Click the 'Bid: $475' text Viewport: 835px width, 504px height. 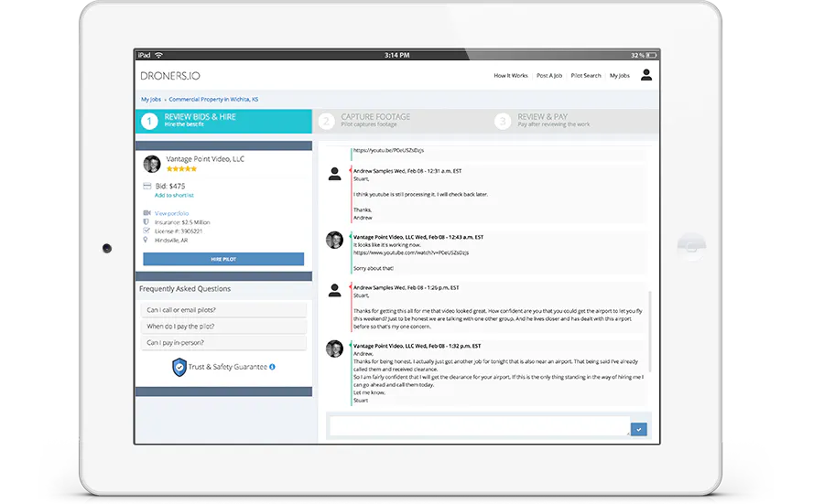(x=170, y=187)
